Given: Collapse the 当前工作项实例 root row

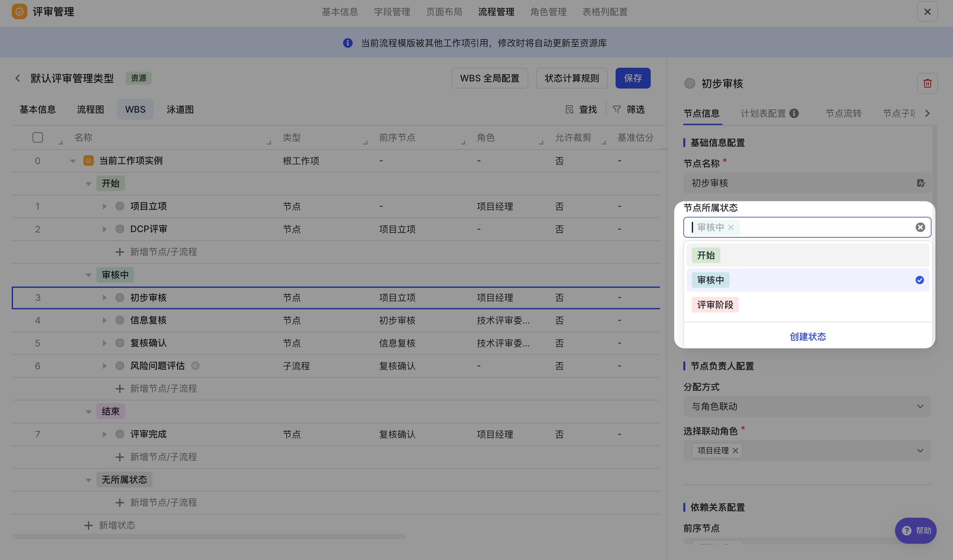Looking at the screenshot, I should pos(73,161).
